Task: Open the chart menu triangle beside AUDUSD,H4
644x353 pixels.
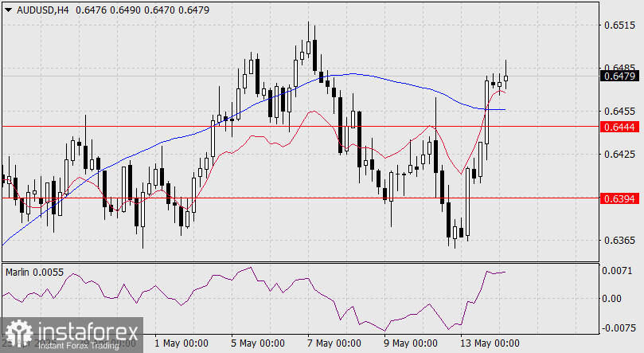Action: [x=9, y=10]
